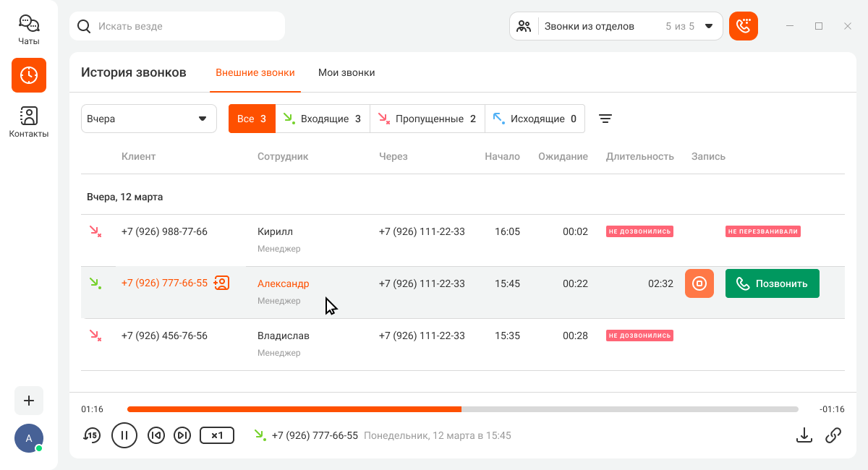Rewind playback by 15 seconds
This screenshot has height=470, width=868.
pyautogui.click(x=91, y=435)
